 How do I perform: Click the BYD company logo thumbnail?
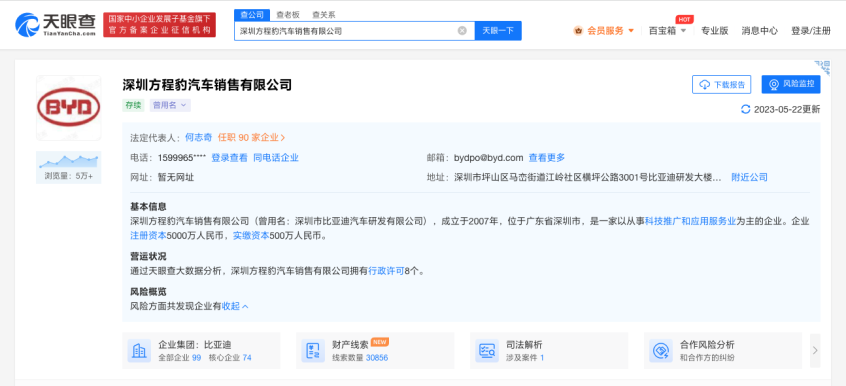pos(69,107)
